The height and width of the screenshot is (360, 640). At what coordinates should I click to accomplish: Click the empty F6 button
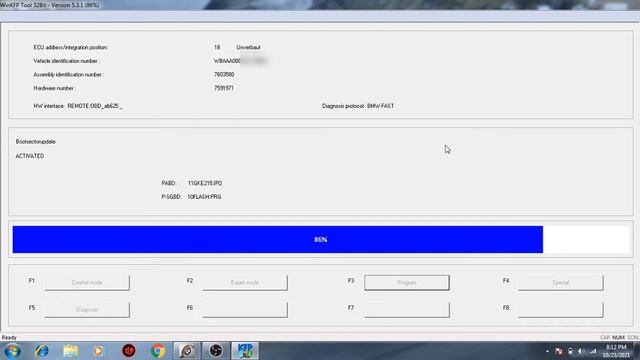(245, 310)
